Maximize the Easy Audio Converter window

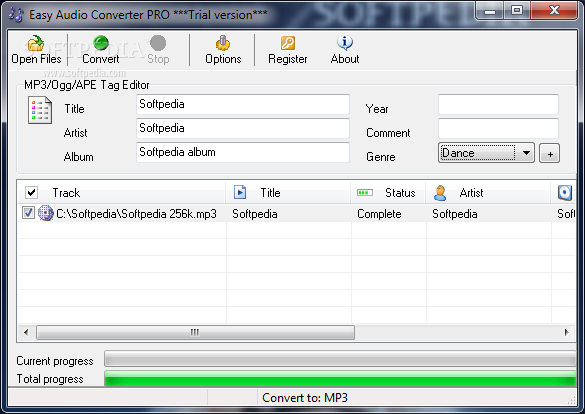[517, 10]
